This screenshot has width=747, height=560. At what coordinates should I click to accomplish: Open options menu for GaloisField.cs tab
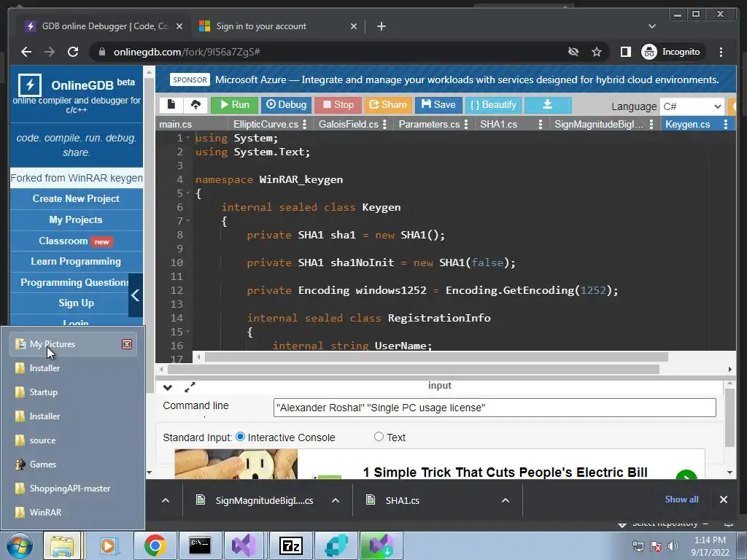coord(385,124)
